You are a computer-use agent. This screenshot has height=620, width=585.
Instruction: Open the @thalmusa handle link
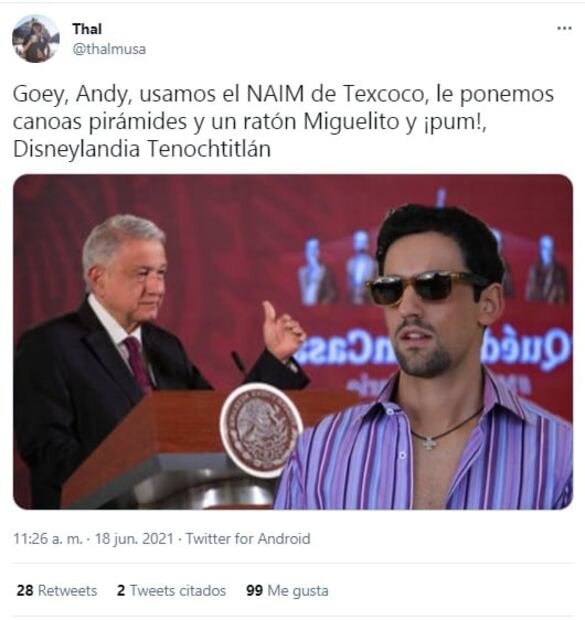tap(109, 49)
